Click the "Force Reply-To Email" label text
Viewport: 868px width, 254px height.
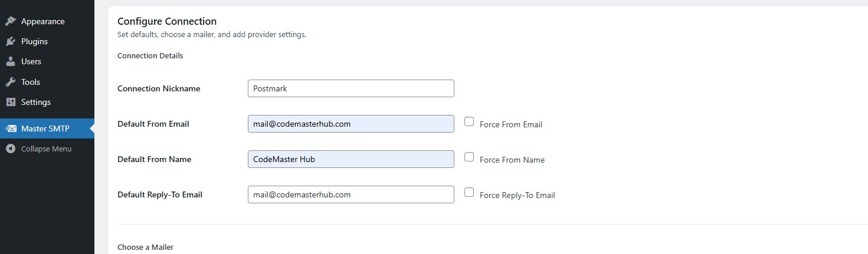click(x=517, y=195)
